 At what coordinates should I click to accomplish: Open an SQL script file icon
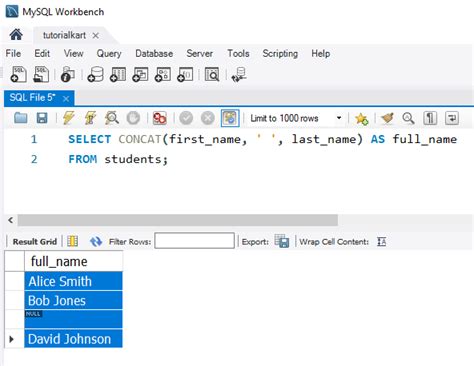(x=41, y=74)
